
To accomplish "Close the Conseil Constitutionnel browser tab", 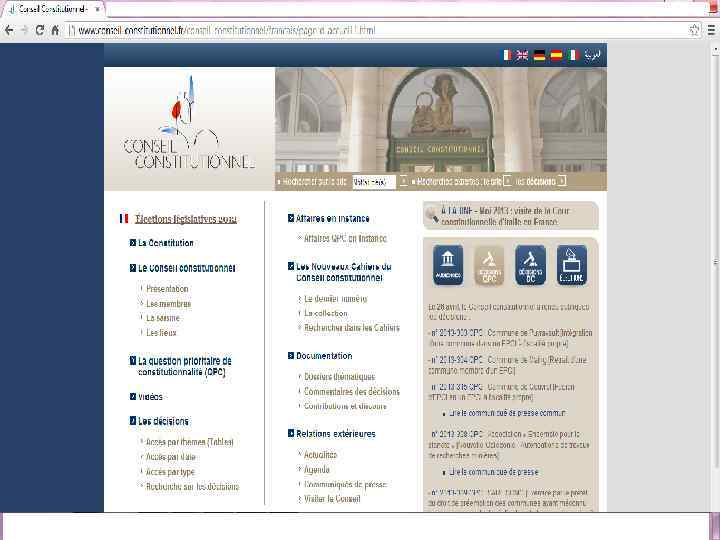I will pos(97,9).
